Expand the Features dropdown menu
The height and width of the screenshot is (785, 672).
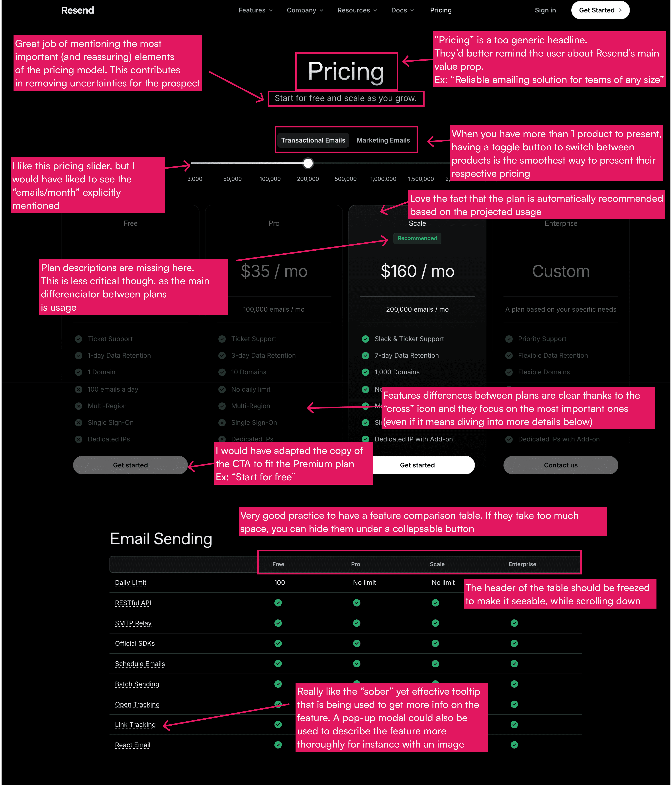(255, 10)
